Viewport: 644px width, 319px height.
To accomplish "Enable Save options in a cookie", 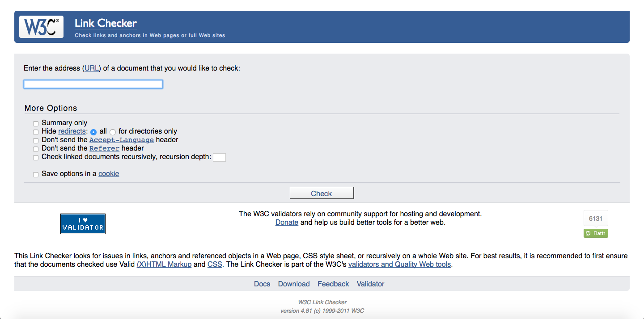I will pos(36,175).
